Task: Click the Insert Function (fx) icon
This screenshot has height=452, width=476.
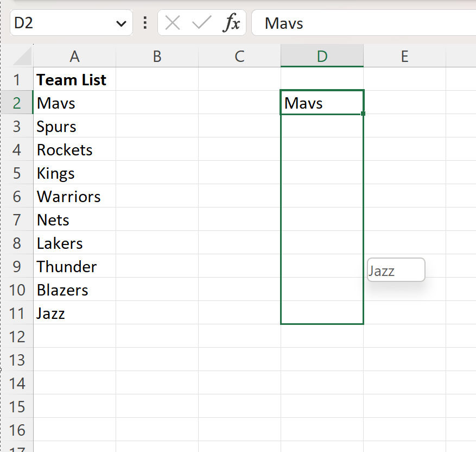Action: (232, 23)
